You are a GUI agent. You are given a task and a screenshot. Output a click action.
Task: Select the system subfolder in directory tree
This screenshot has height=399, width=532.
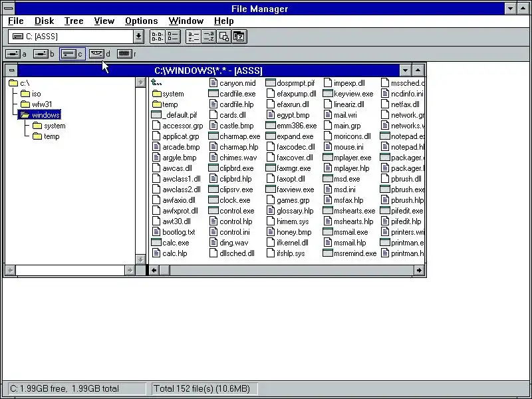(49, 126)
